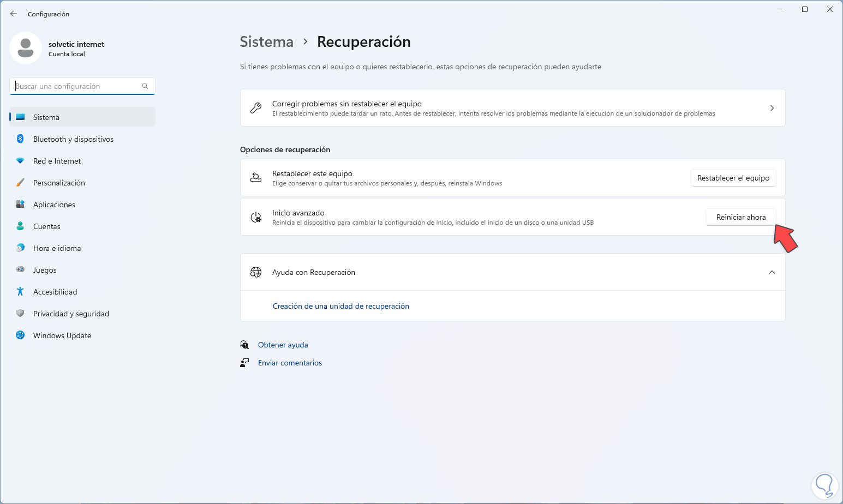Focus the Buscar una configuración search field
This screenshot has width=843, height=504.
coord(76,86)
